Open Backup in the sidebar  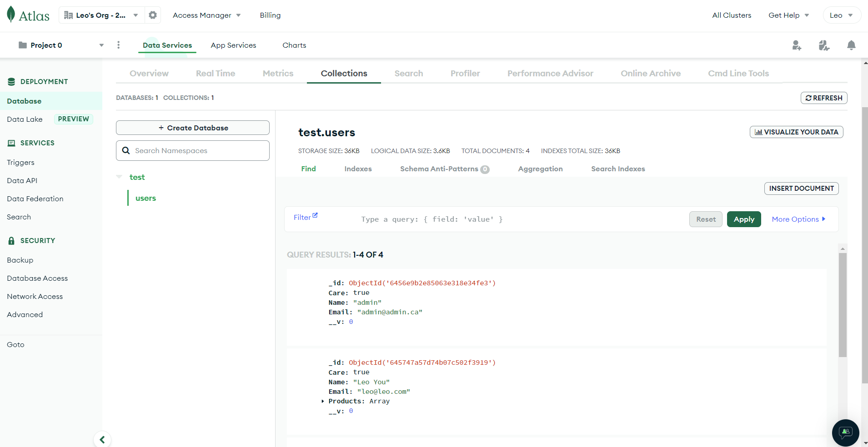[20, 260]
